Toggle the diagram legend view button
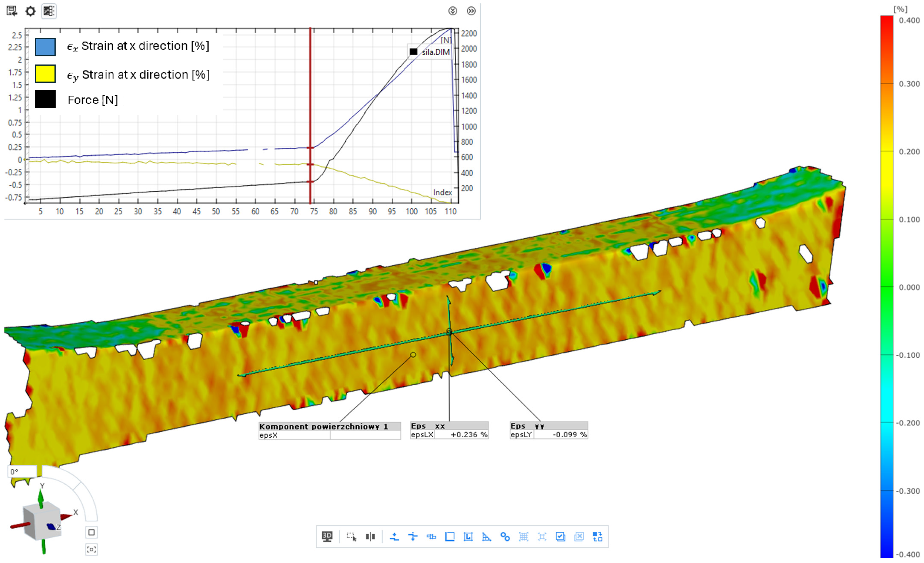Screen dimensions: 924x563 (49, 11)
